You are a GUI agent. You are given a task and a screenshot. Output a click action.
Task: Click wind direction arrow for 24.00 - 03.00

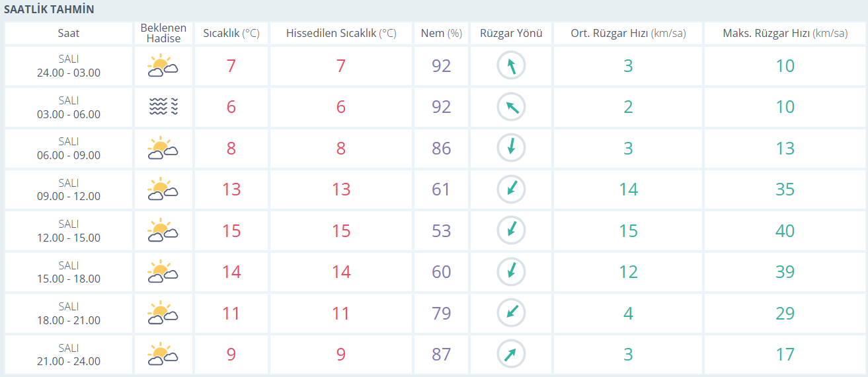tap(511, 66)
